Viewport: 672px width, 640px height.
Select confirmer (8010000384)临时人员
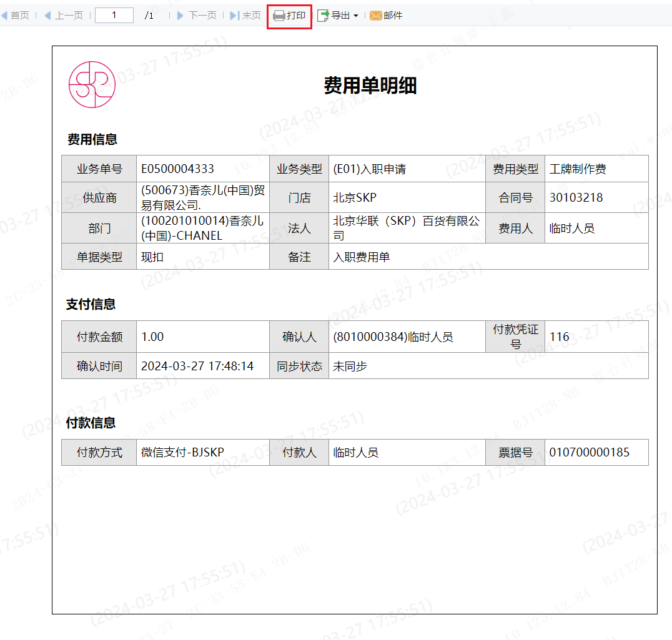[393, 337]
